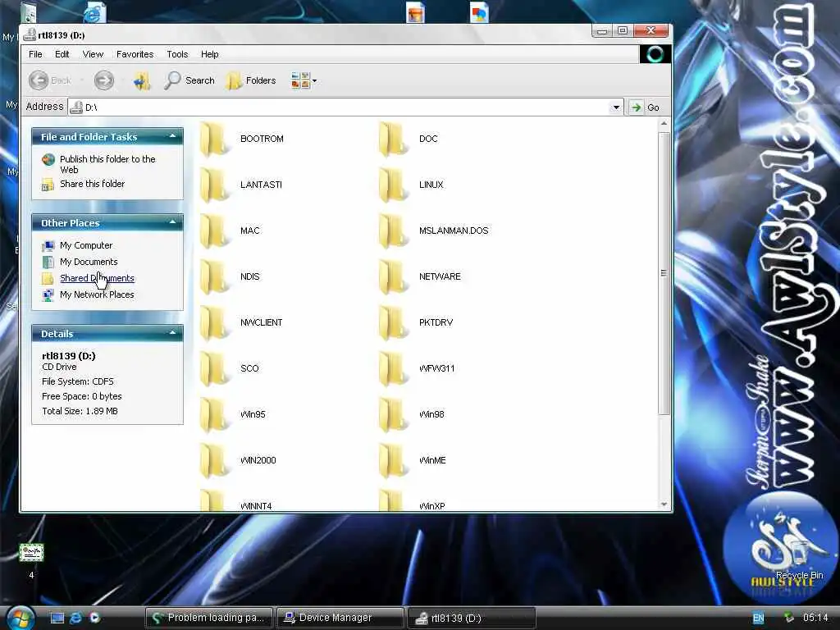Click the scrollbar down arrow
The height and width of the screenshot is (630, 840).
pyautogui.click(x=664, y=504)
